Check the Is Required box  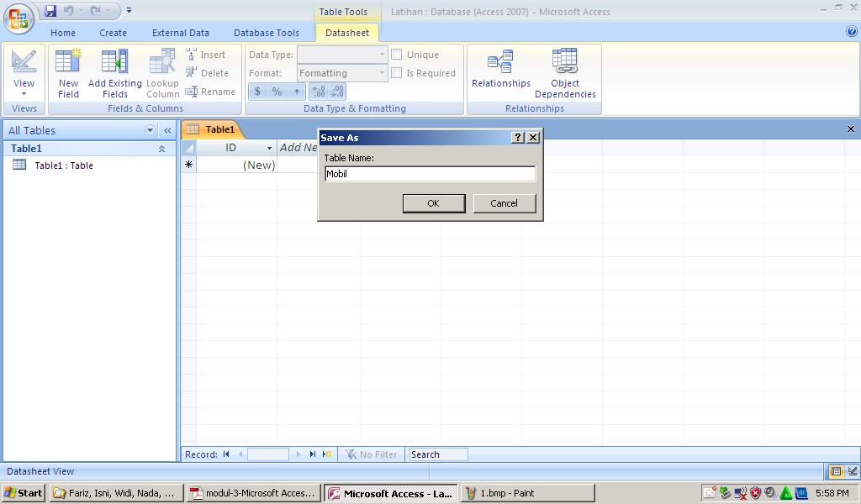(x=396, y=73)
